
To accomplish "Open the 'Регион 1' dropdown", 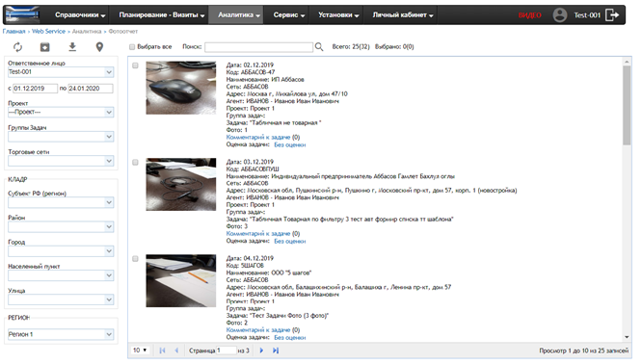I will click(x=61, y=334).
